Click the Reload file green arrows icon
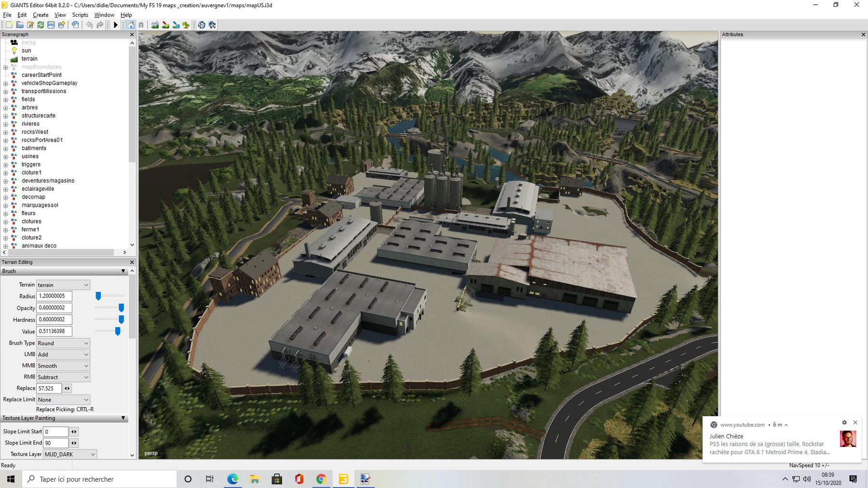This screenshot has height=488, width=868. pyautogui.click(x=41, y=25)
